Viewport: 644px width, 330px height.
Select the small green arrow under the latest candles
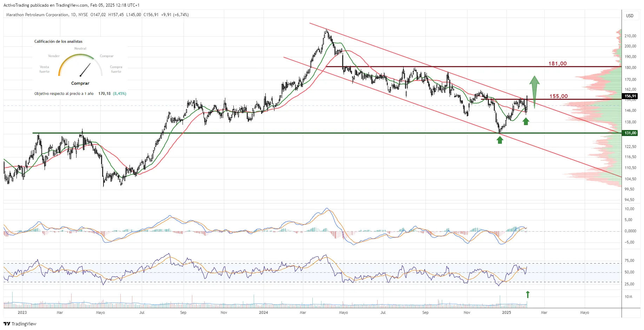(x=525, y=122)
